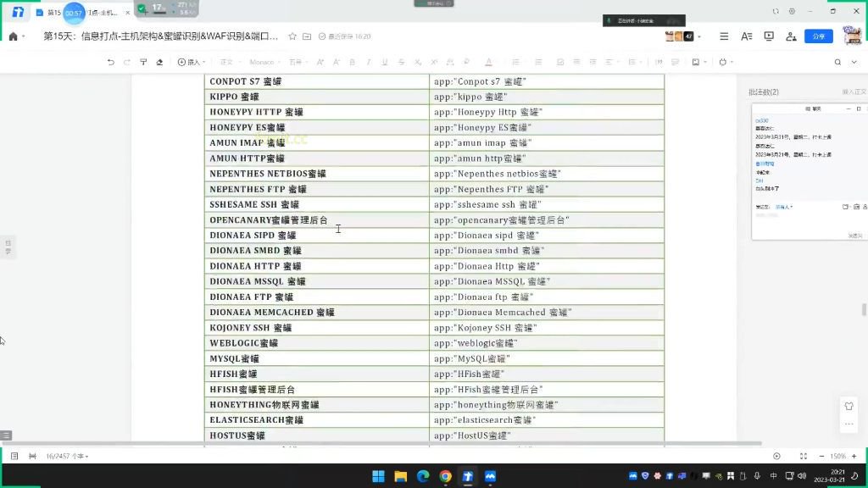Open the 五号 font size dropdown
This screenshot has height=488, width=868.
click(298, 62)
